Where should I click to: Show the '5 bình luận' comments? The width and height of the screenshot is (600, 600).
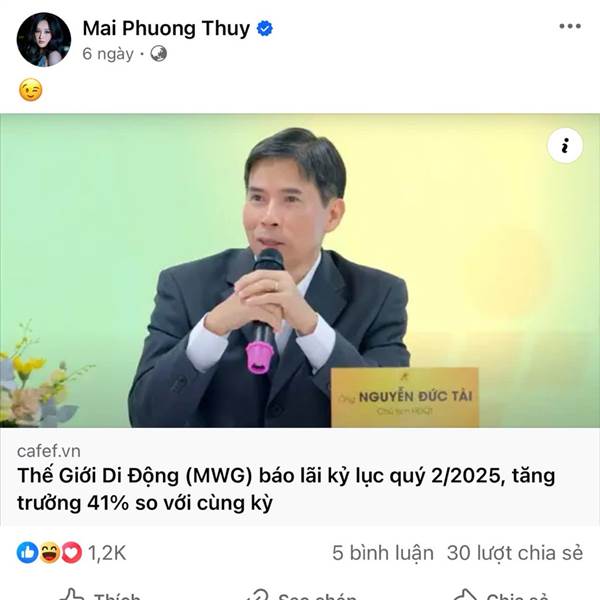pyautogui.click(x=383, y=553)
